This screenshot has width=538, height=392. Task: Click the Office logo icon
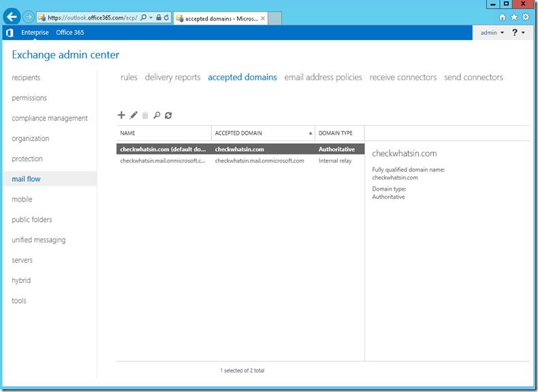tap(10, 33)
